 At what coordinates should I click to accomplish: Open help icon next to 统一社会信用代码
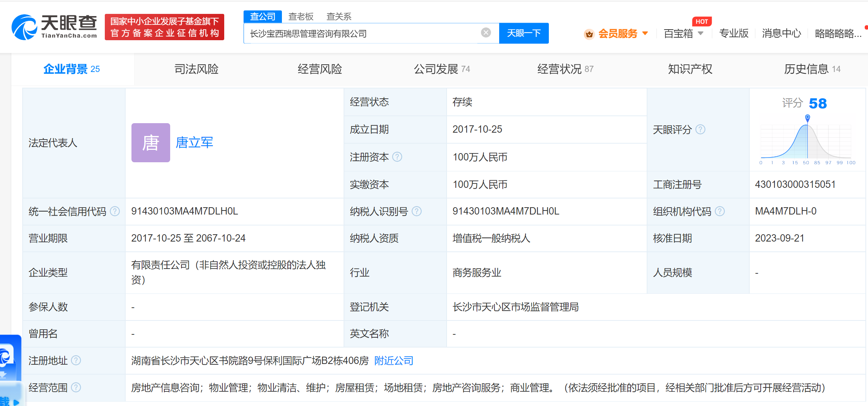(115, 211)
